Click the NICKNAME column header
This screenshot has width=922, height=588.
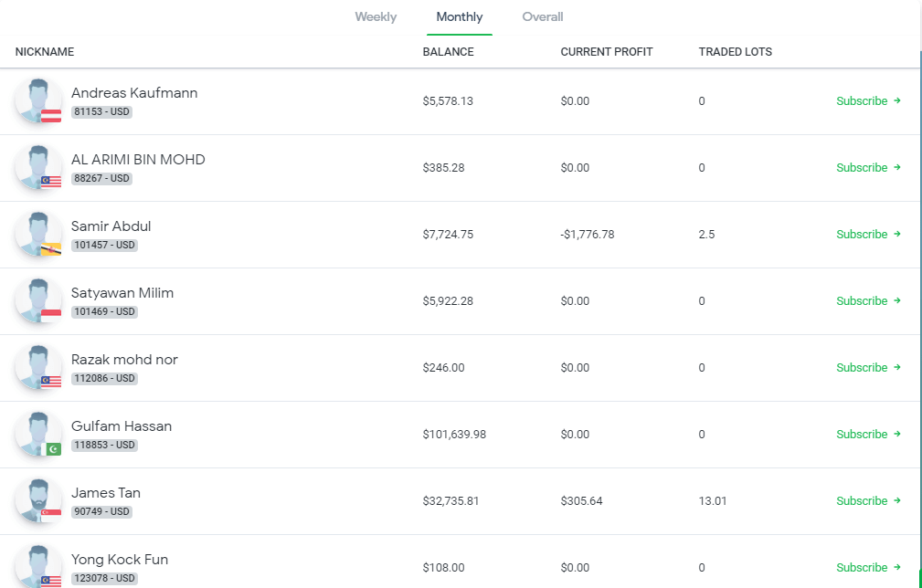[x=45, y=52]
